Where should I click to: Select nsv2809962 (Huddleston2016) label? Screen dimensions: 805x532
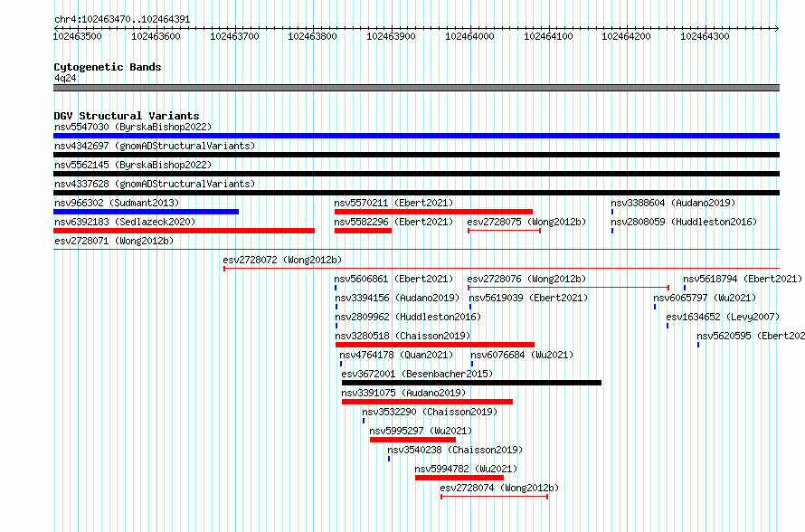408,317
